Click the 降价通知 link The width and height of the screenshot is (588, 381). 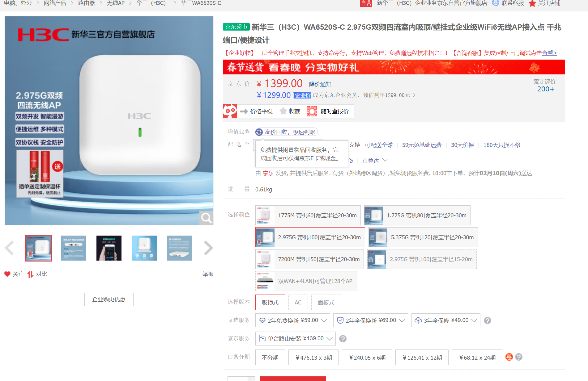click(320, 84)
